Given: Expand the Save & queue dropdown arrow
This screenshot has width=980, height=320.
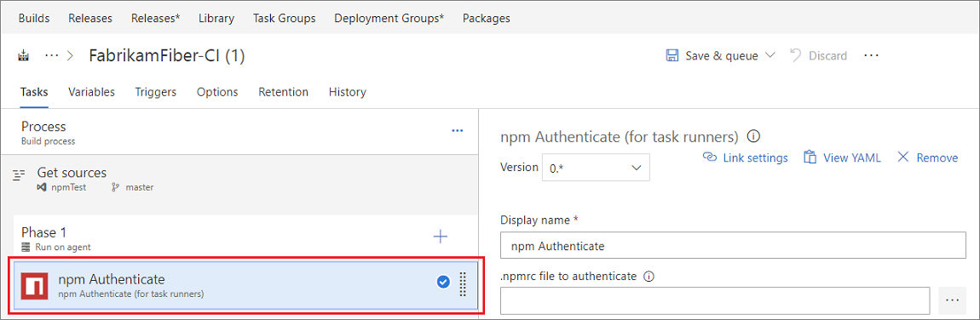Looking at the screenshot, I should tap(770, 54).
